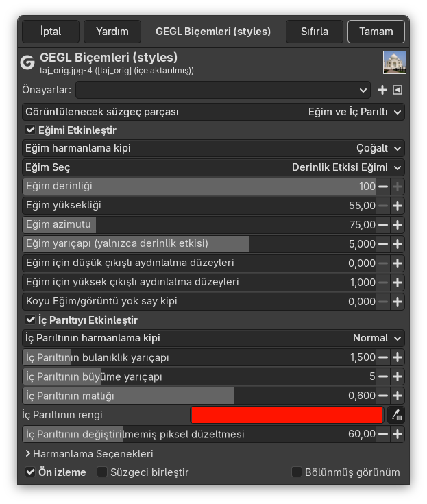The image size is (427, 504).
Task: Enable Bölünmüş görünüm checkbox
Action: point(297,472)
